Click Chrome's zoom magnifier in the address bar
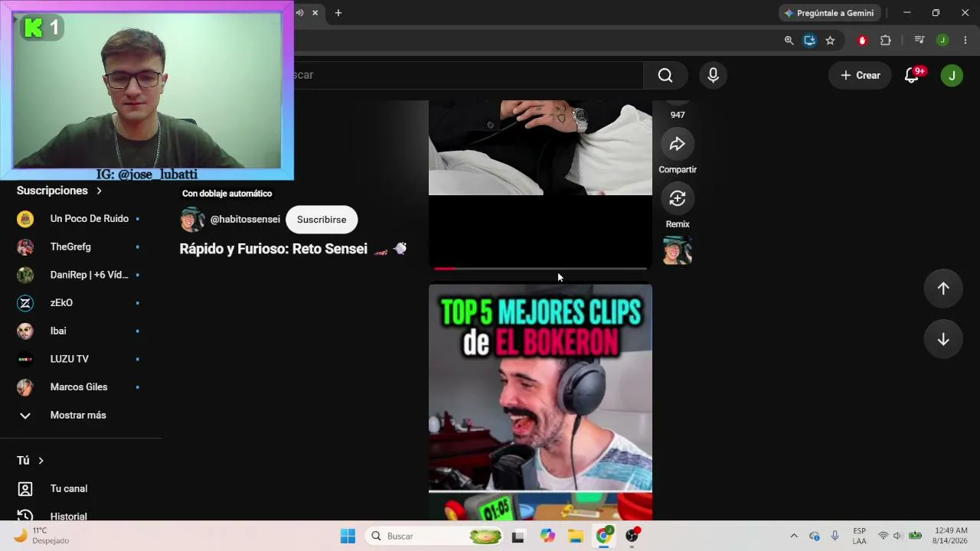Viewport: 980px width, 551px height. click(x=789, y=41)
